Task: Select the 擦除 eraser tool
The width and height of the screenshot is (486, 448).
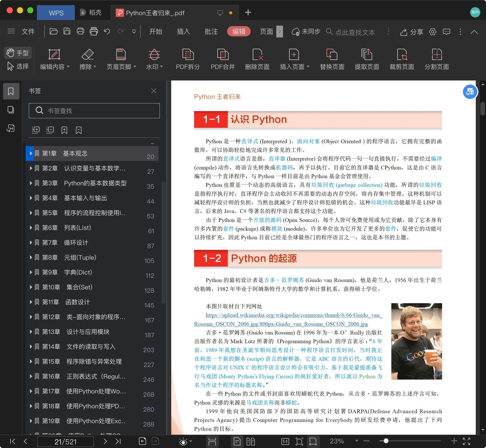Action: 88,59
